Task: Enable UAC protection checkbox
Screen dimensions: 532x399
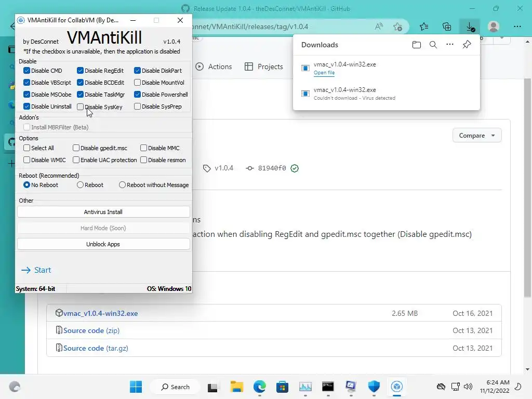Action: tap(76, 160)
